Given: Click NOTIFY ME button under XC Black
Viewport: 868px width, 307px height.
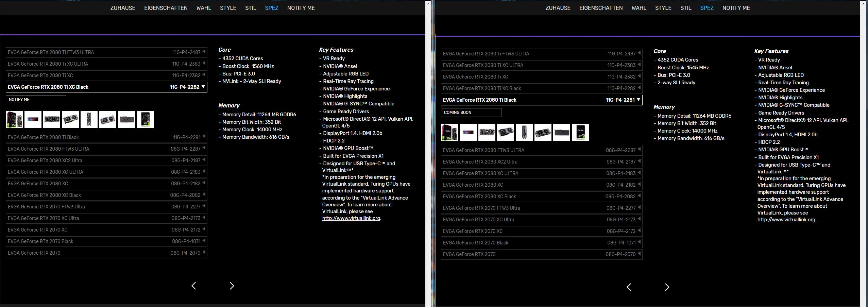Looking at the screenshot, I should click(x=36, y=100).
